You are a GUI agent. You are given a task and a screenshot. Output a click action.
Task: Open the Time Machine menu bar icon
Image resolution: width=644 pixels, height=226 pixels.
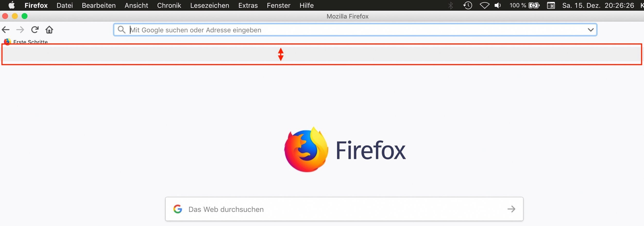(467, 5)
